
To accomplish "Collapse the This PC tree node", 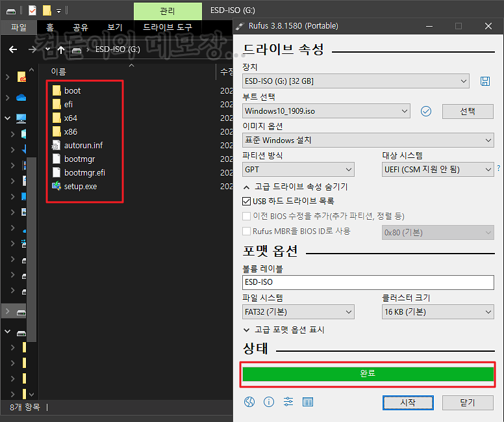I will click(x=7, y=118).
